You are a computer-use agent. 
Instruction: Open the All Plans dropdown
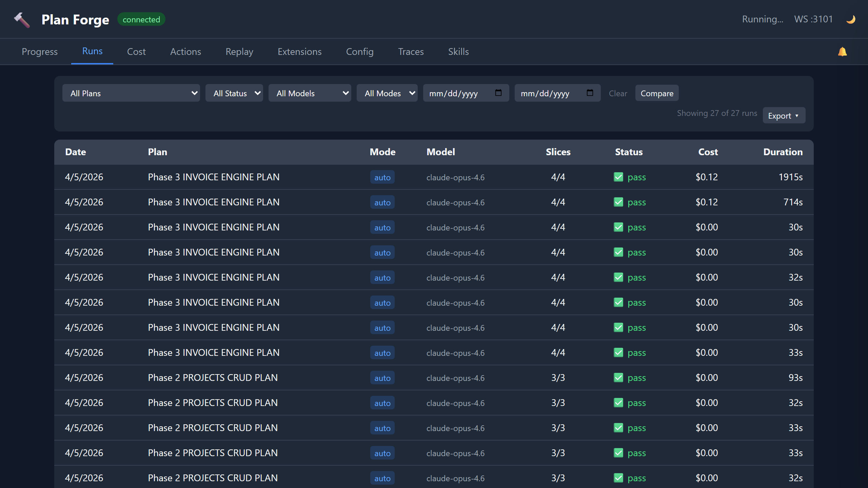[131, 93]
